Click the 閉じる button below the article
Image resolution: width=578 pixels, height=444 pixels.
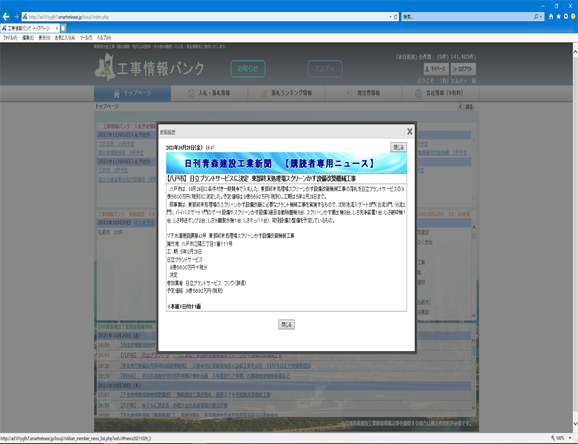(x=286, y=325)
